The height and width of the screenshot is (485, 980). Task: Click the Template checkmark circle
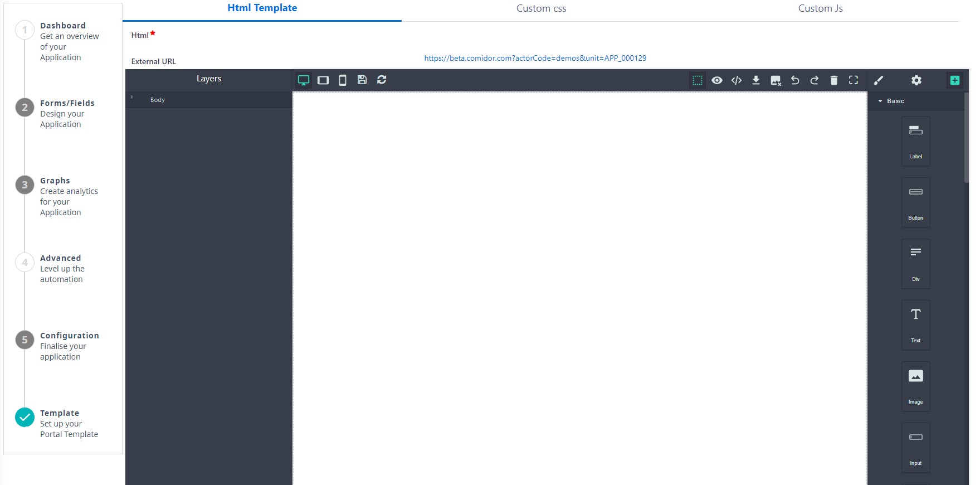tap(25, 418)
